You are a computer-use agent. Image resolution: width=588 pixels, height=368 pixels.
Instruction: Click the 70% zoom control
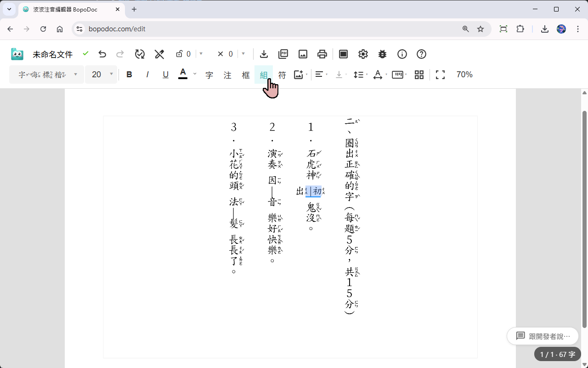tap(464, 74)
